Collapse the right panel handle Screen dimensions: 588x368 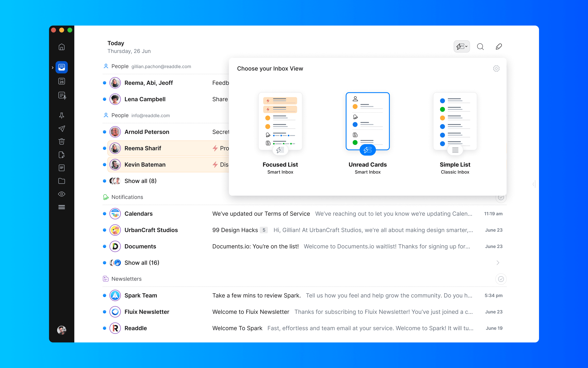coord(534,184)
